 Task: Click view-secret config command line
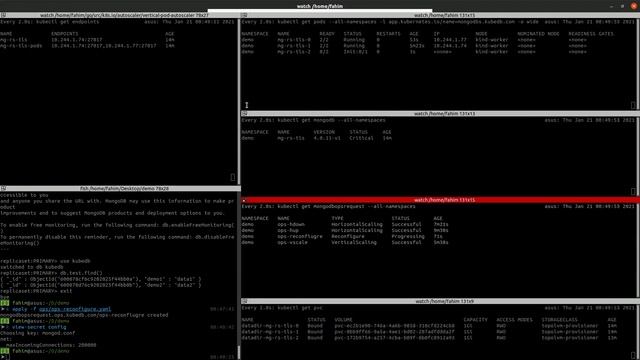click(39, 327)
